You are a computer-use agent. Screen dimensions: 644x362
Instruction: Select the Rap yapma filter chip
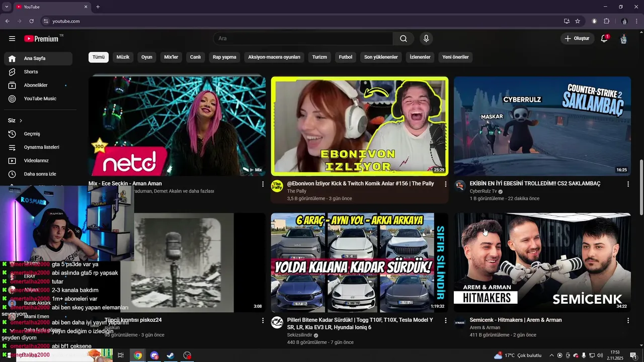[x=224, y=57]
